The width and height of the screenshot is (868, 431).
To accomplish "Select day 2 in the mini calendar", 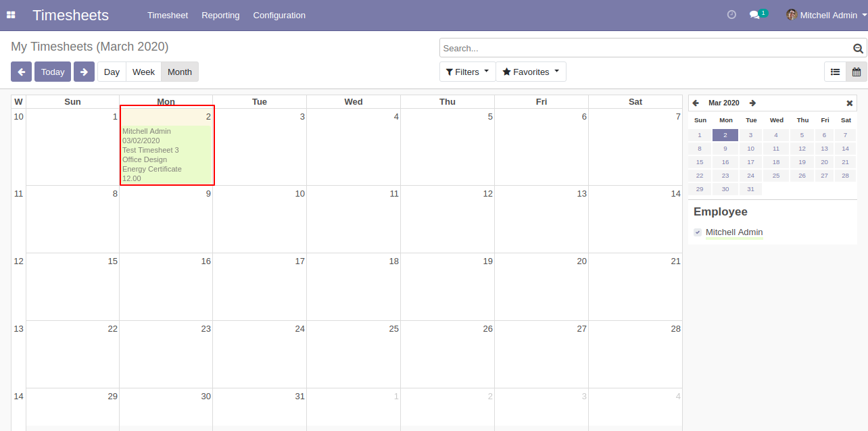I will tap(725, 135).
